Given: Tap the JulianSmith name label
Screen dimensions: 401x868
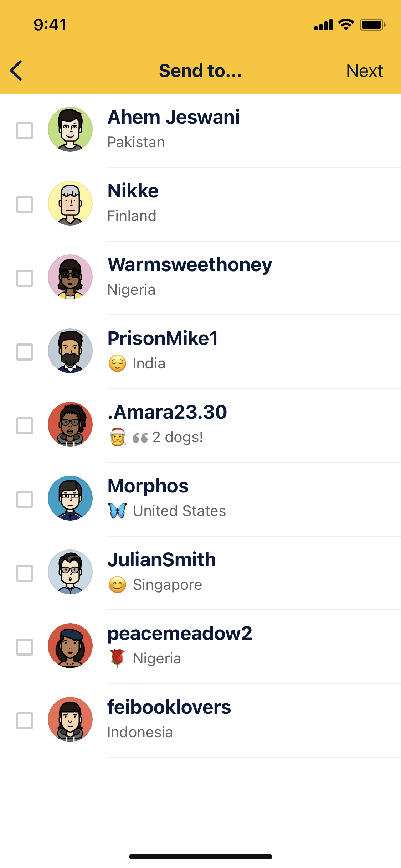Looking at the screenshot, I should click(x=162, y=559).
